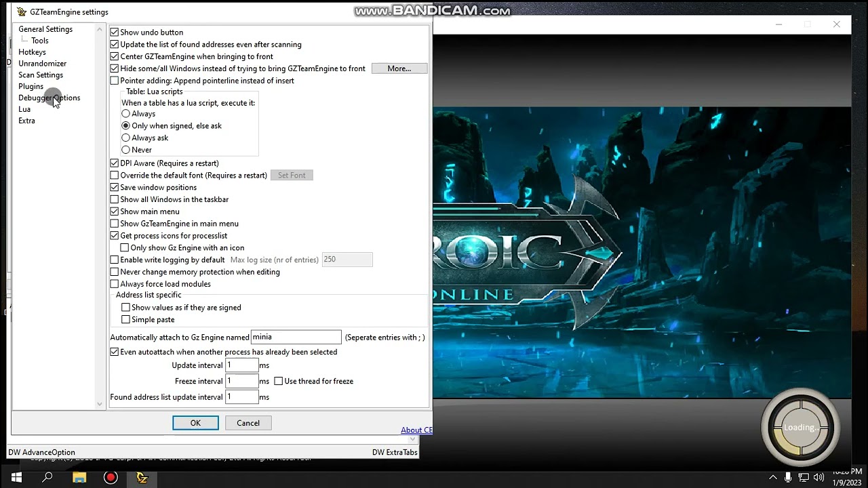
Task: Enable Always force load modules
Action: pyautogui.click(x=115, y=284)
